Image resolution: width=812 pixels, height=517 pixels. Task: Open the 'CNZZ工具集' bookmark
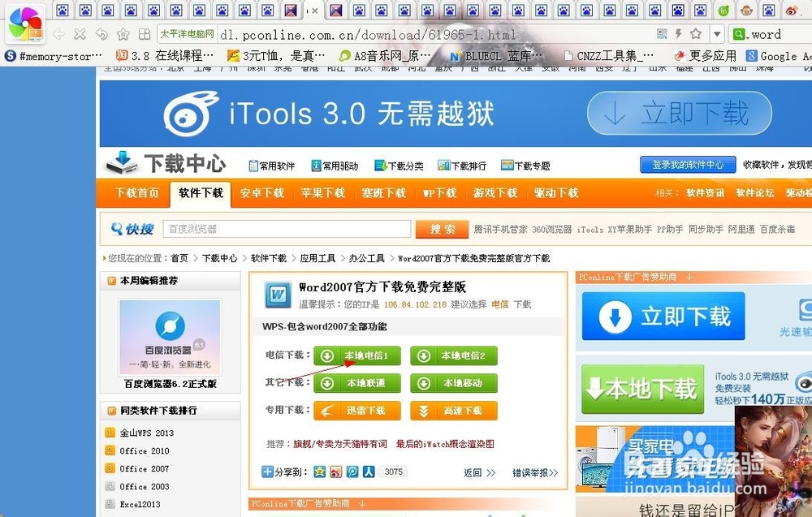[608, 55]
